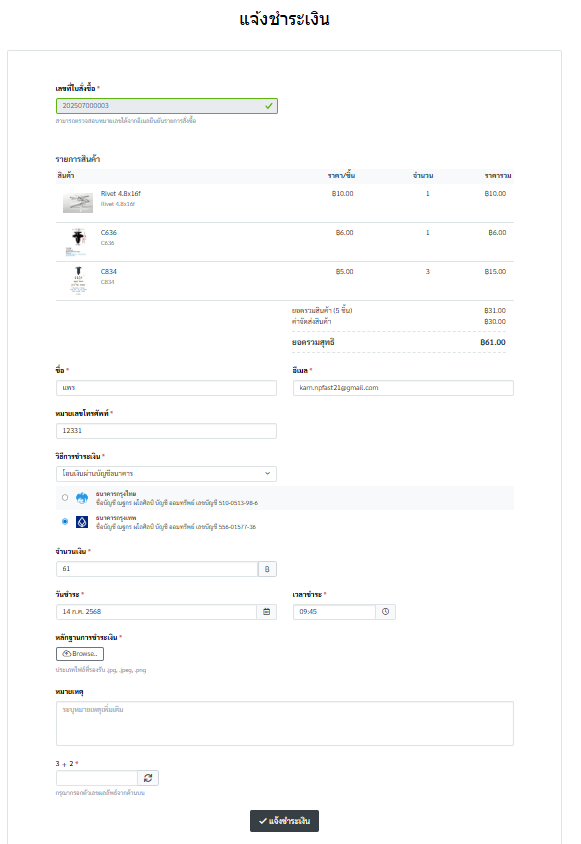
Task: Open the C834 product thumbnail
Action: pos(78,280)
